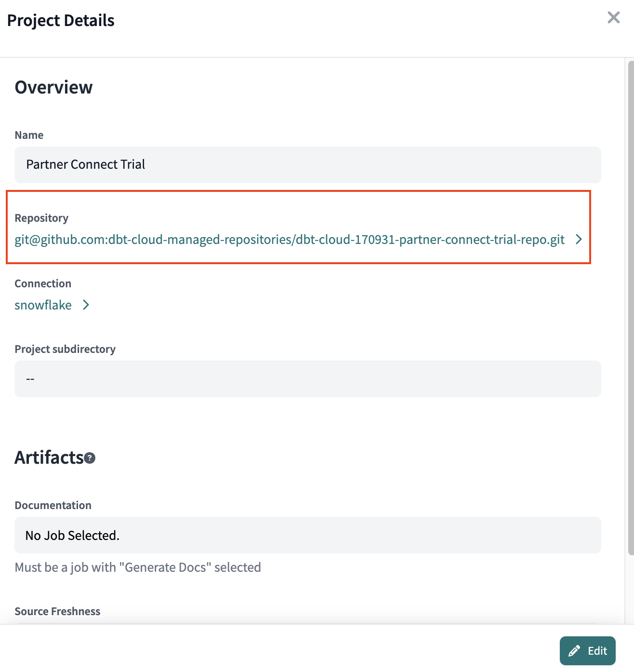
Task: Open the snowflake connection details
Action: pyautogui.click(x=43, y=305)
